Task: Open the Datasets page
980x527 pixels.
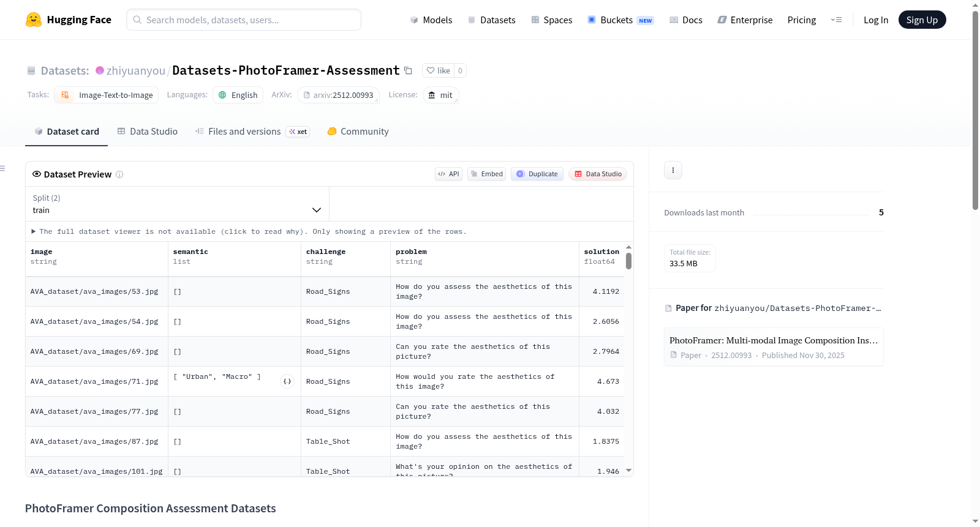Action: coord(491,20)
